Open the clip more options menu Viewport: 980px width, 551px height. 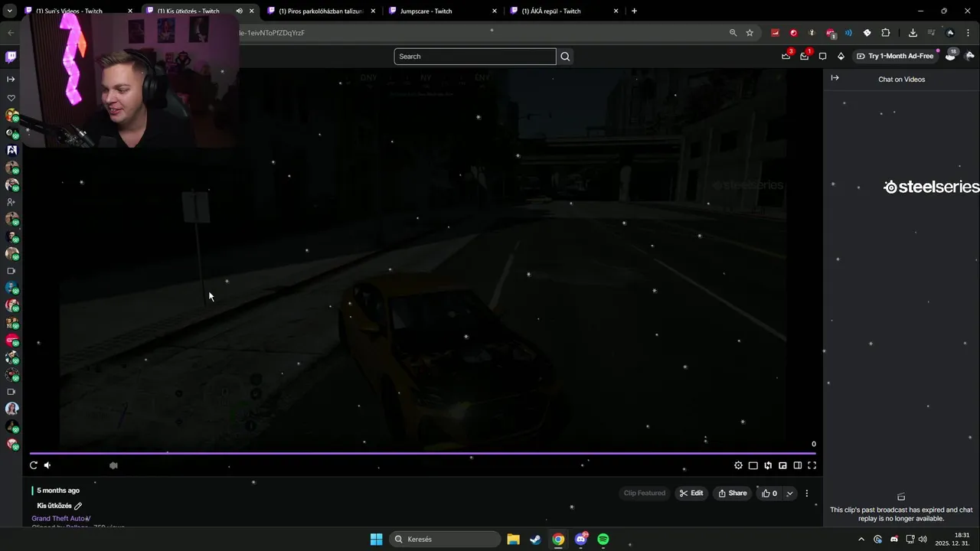pyautogui.click(x=806, y=494)
